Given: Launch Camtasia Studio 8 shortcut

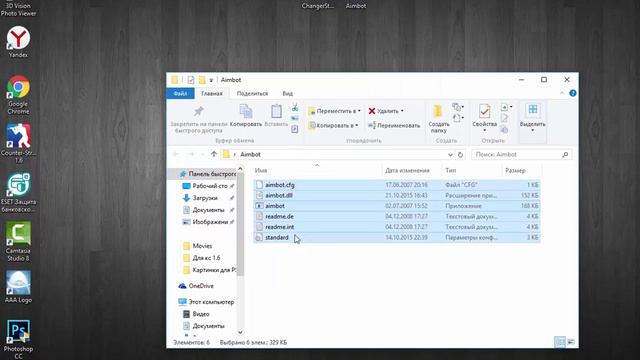Looking at the screenshot, I should (18, 241).
